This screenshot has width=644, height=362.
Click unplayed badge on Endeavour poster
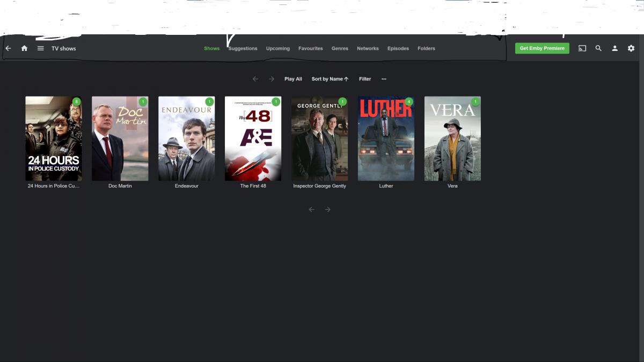[209, 101]
